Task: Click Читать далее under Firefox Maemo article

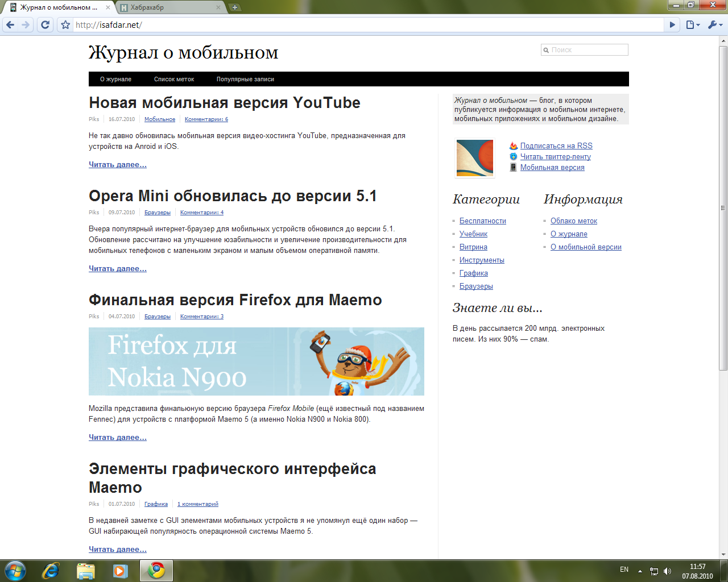Action: 118,438
